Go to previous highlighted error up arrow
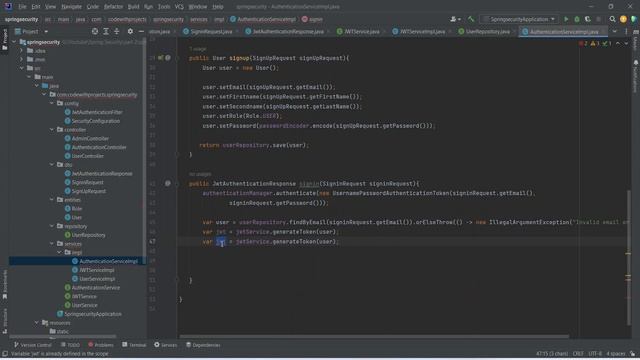This screenshot has height=360, width=640. (618, 43)
